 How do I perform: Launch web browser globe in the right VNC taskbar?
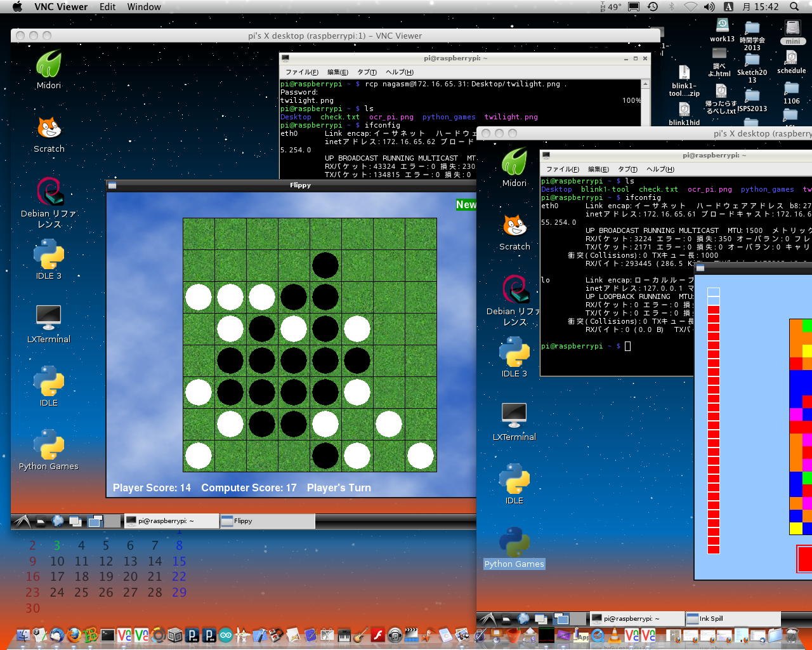pyautogui.click(x=523, y=619)
